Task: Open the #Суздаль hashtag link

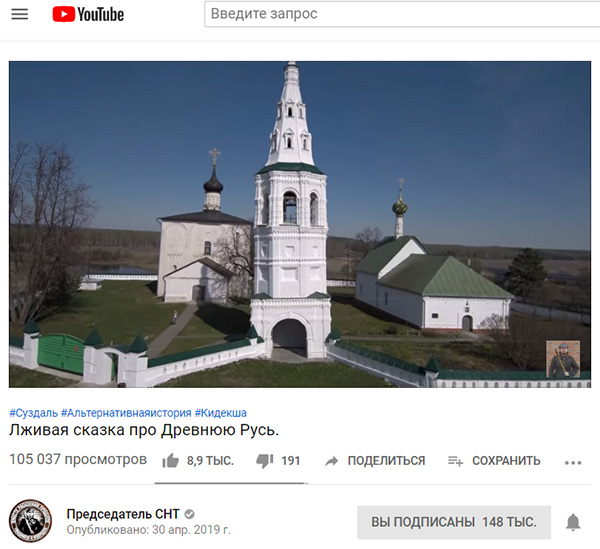Action: coord(33,413)
